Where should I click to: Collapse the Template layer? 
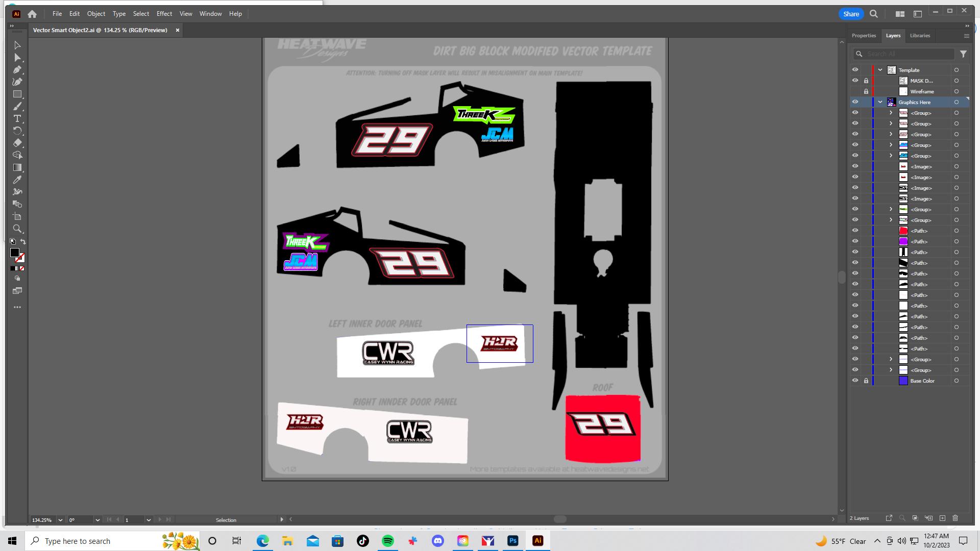click(x=880, y=70)
